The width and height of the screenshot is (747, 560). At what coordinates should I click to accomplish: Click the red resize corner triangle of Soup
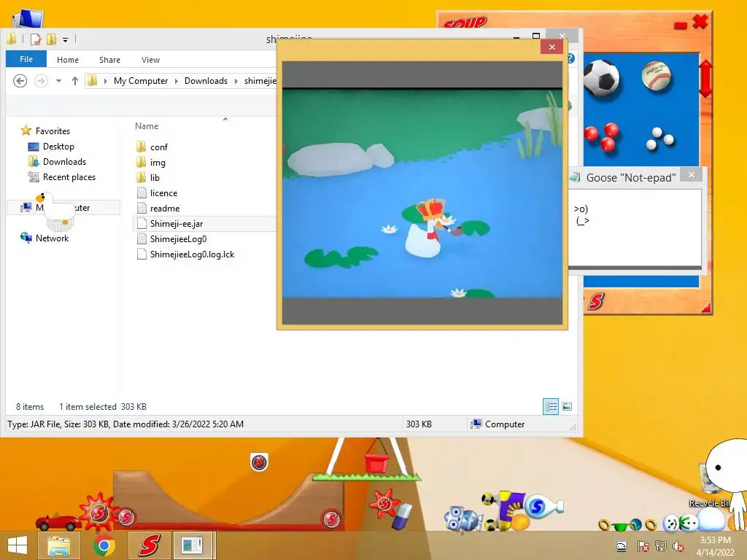tap(705, 308)
